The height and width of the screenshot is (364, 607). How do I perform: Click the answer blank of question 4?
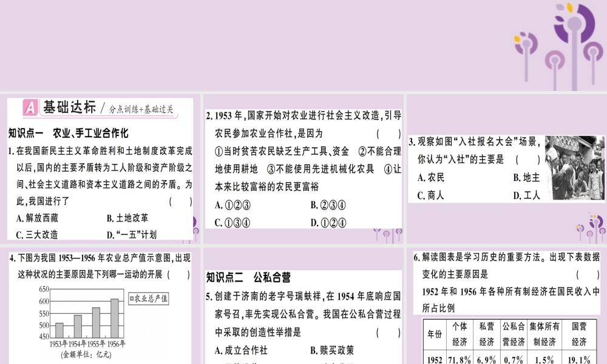click(178, 275)
